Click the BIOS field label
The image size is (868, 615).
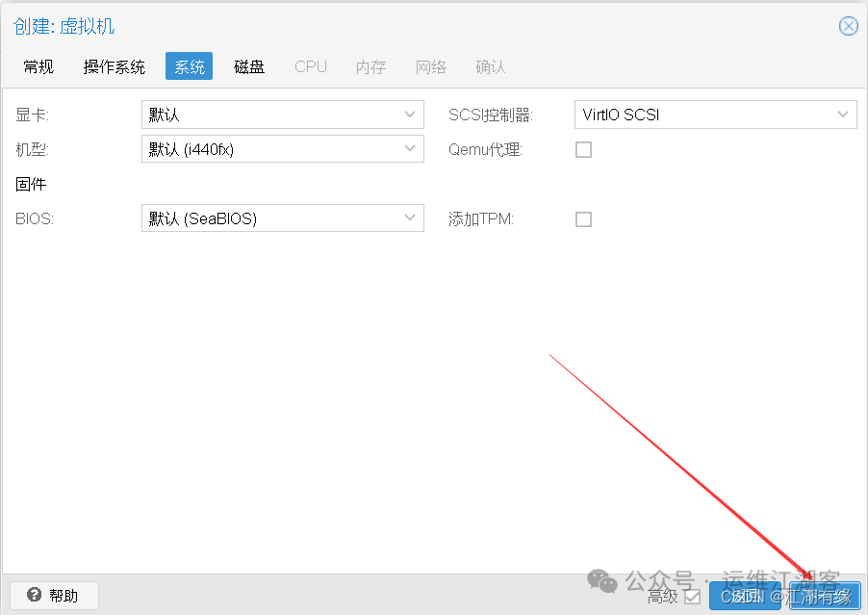click(x=35, y=218)
